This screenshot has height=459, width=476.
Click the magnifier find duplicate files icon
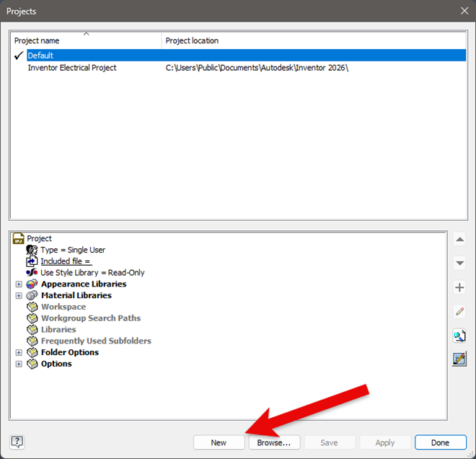pos(459,336)
